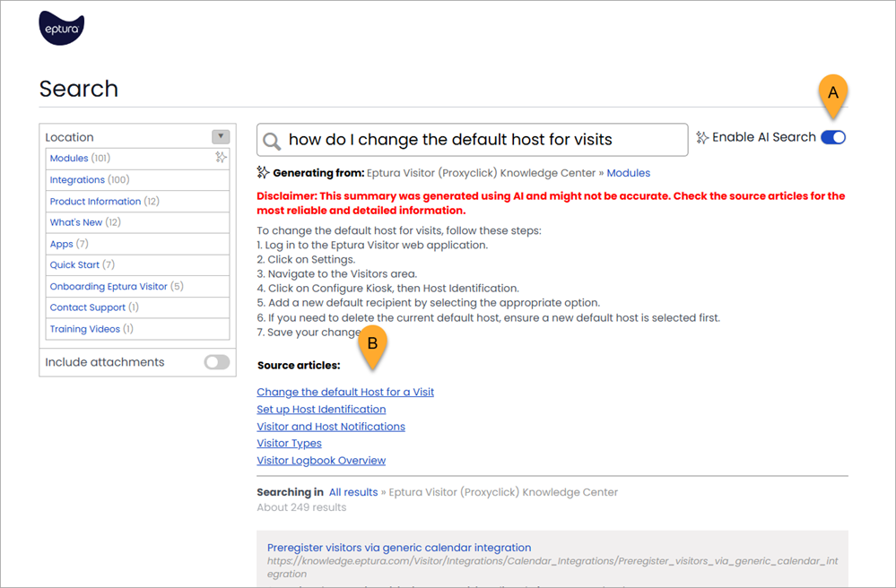Click the Eptura logo
Image resolution: width=896 pixels, height=588 pixels.
coord(61,28)
